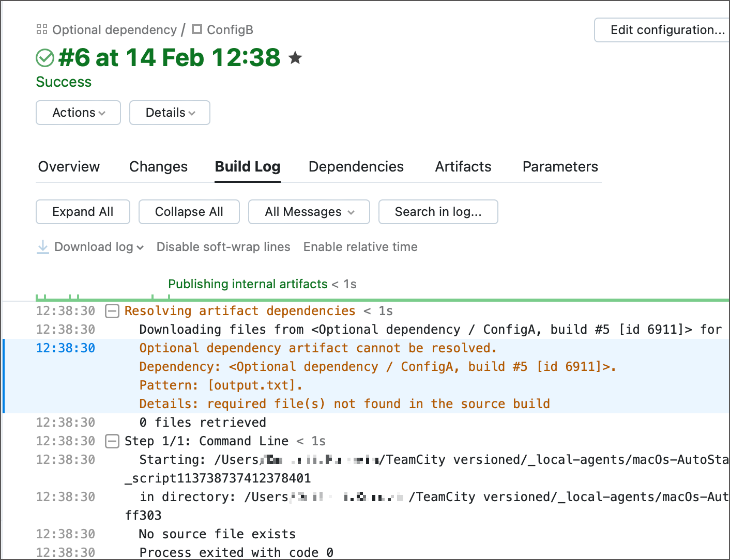The width and height of the screenshot is (730, 560).
Task: Click the ConfigB build configuration icon
Action: [x=196, y=29]
